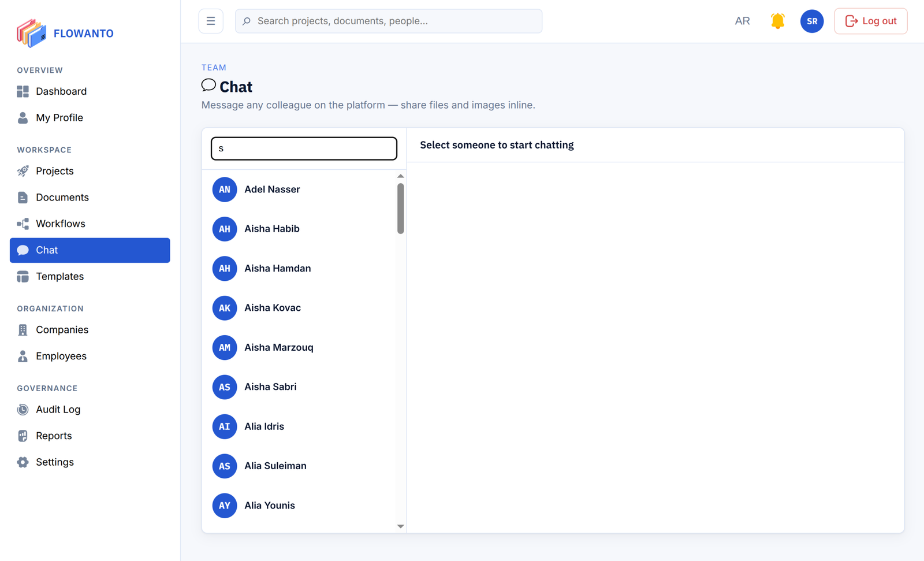924x561 pixels.
Task: Click the Flowanto logo icon
Action: (x=31, y=33)
